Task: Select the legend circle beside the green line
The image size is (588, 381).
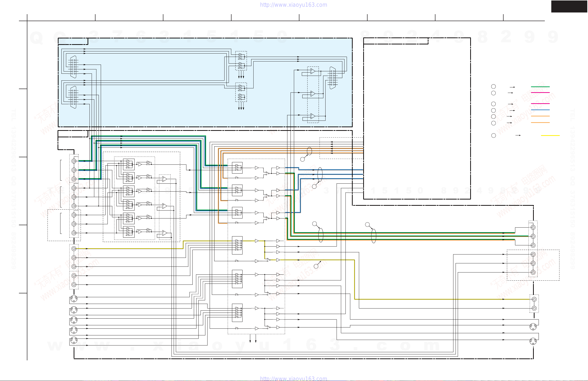Action: 493,86
